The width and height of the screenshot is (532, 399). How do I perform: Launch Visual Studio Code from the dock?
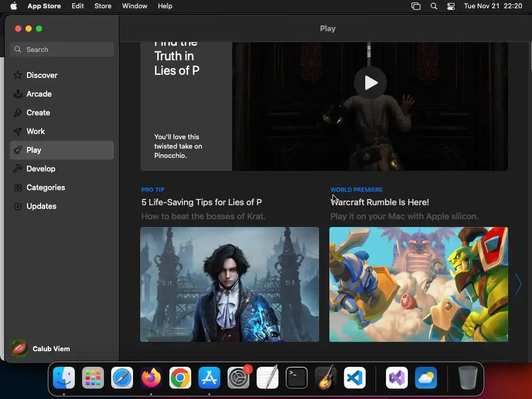(x=354, y=378)
